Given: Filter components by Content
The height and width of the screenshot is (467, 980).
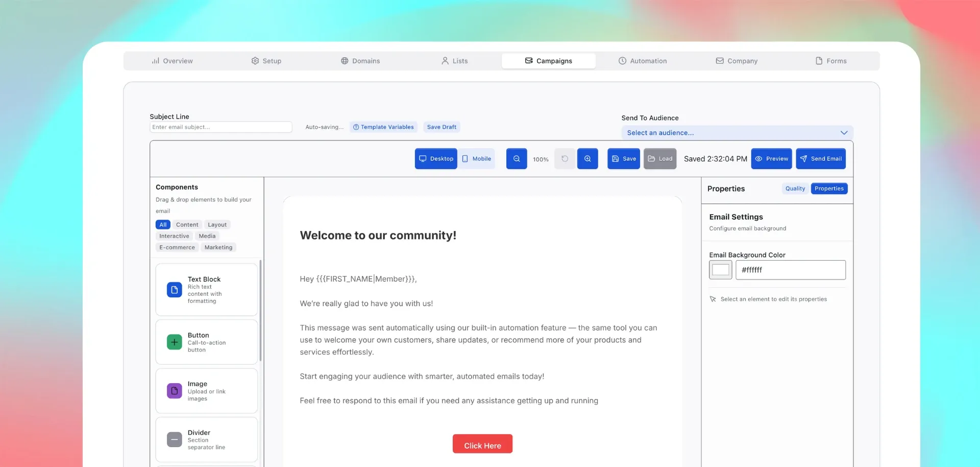Looking at the screenshot, I should tap(187, 225).
